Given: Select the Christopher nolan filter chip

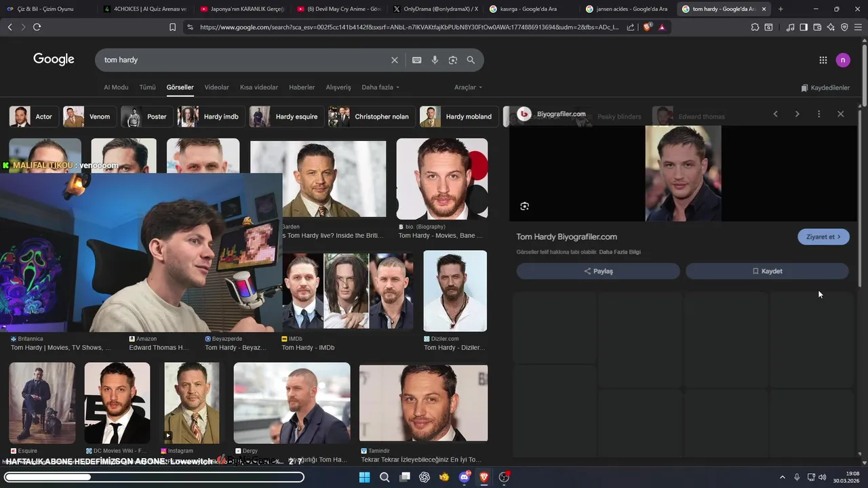Looking at the screenshot, I should (x=371, y=117).
